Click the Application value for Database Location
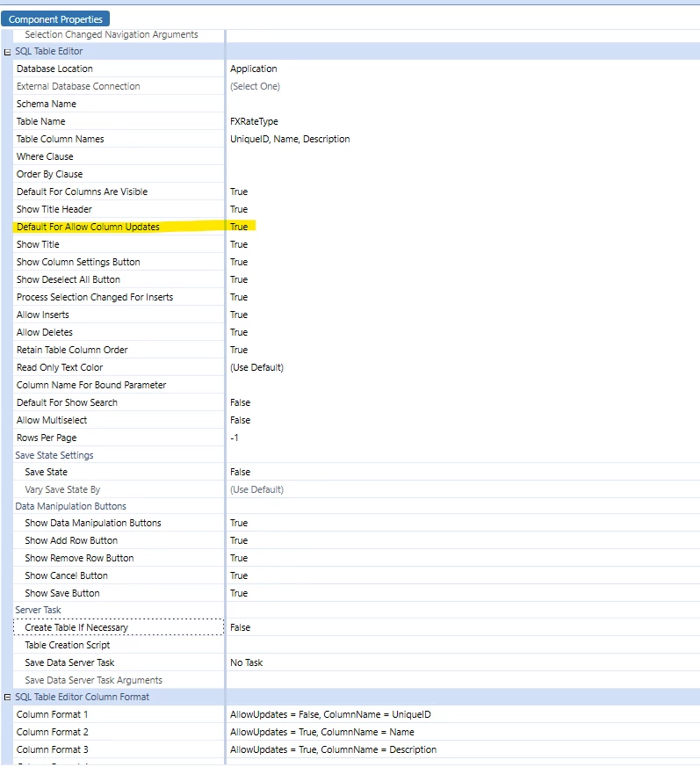Screen dimensions: 700x767 (x=254, y=69)
